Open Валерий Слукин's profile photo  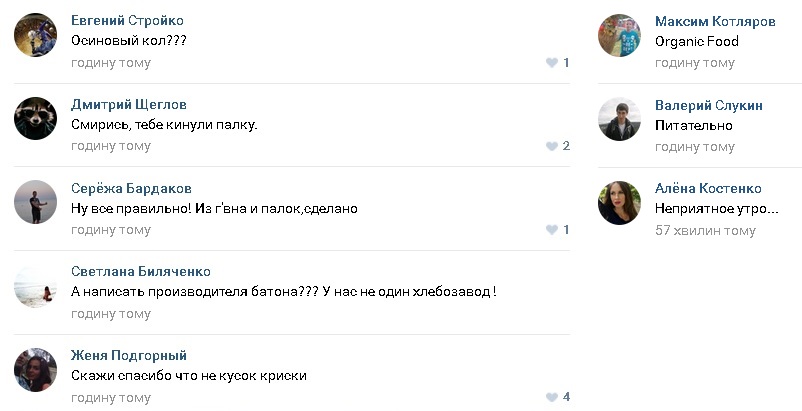click(619, 119)
